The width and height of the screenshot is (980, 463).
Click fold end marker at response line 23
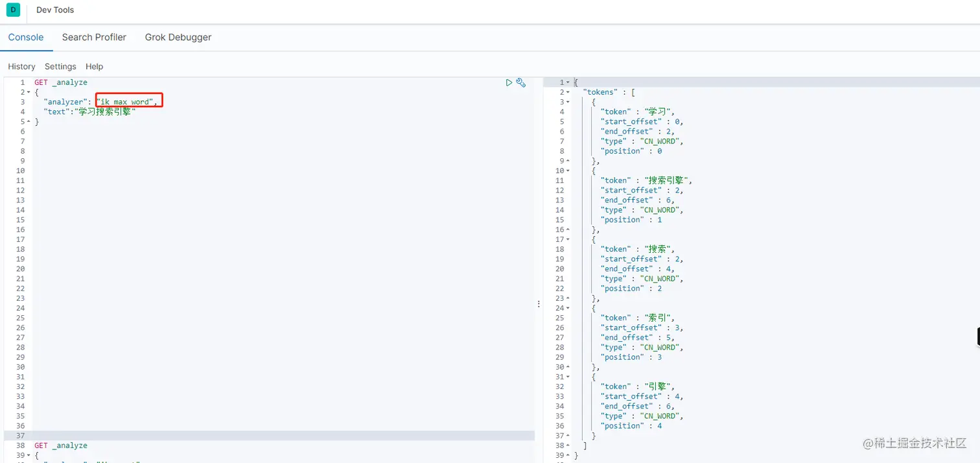pyautogui.click(x=568, y=298)
